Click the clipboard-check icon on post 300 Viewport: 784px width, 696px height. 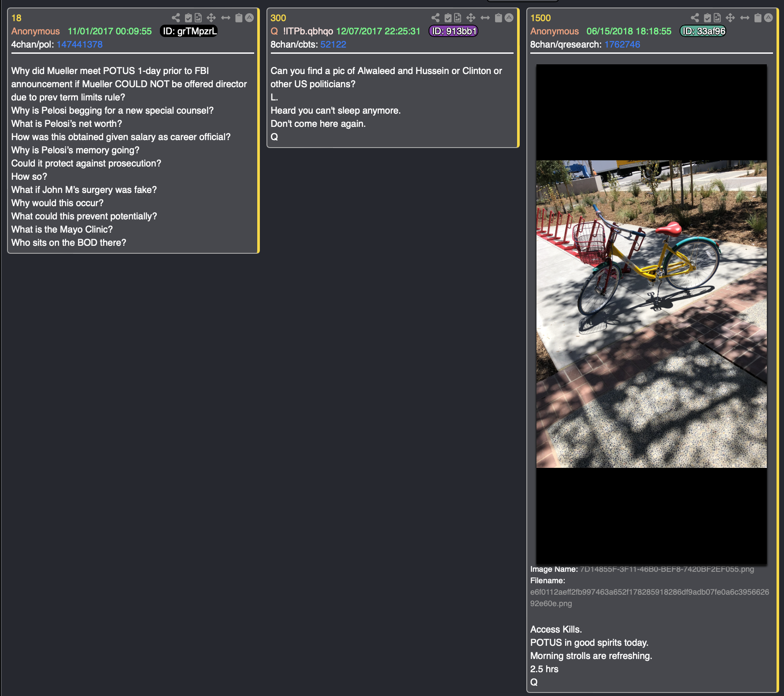click(448, 18)
